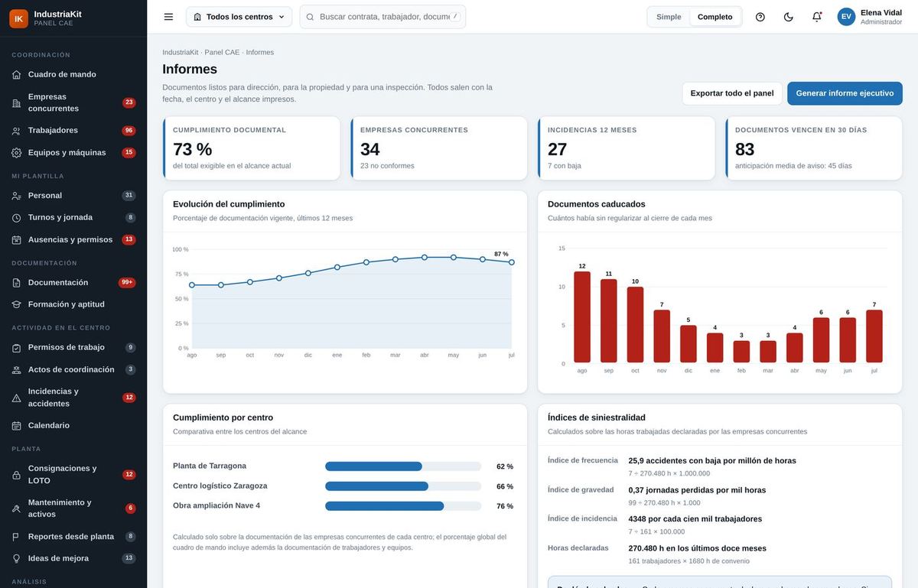Click the IndustriaKit IK logo

(x=18, y=18)
